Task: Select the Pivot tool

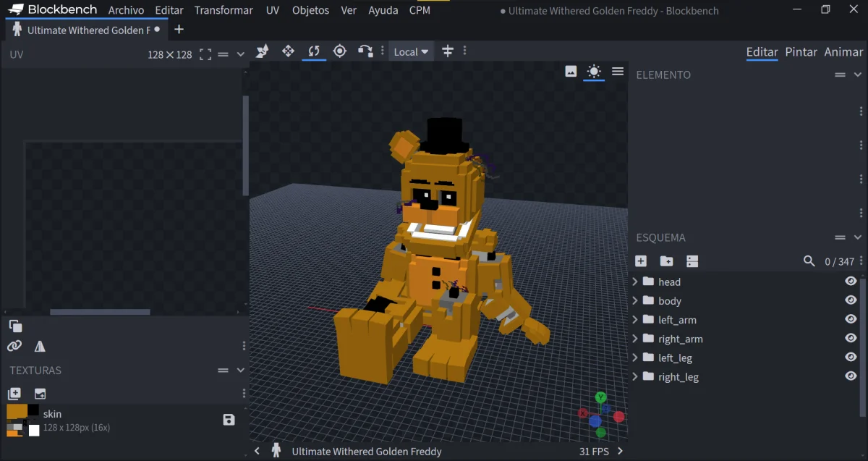Action: (x=339, y=51)
